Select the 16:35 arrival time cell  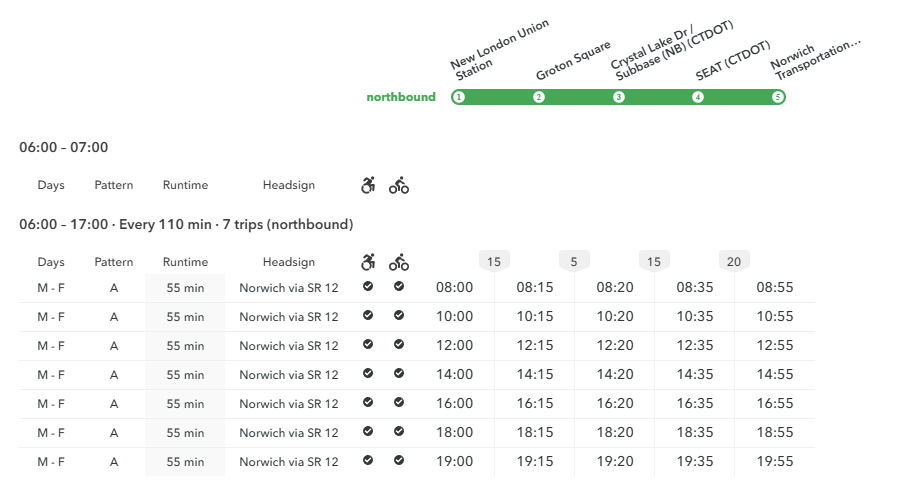click(695, 404)
